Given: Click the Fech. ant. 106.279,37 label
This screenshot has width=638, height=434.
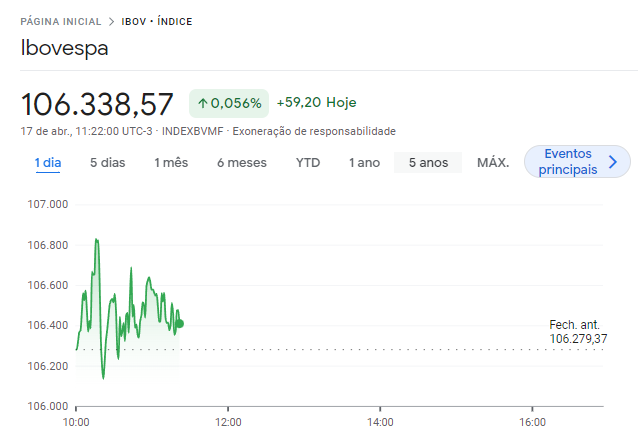Looking at the screenshot, I should (578, 332).
